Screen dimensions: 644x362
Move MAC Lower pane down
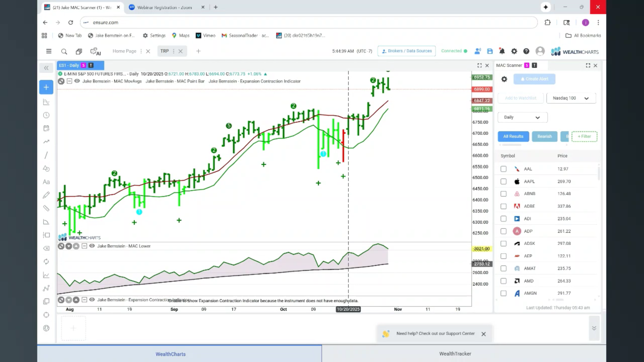[x=69, y=246]
